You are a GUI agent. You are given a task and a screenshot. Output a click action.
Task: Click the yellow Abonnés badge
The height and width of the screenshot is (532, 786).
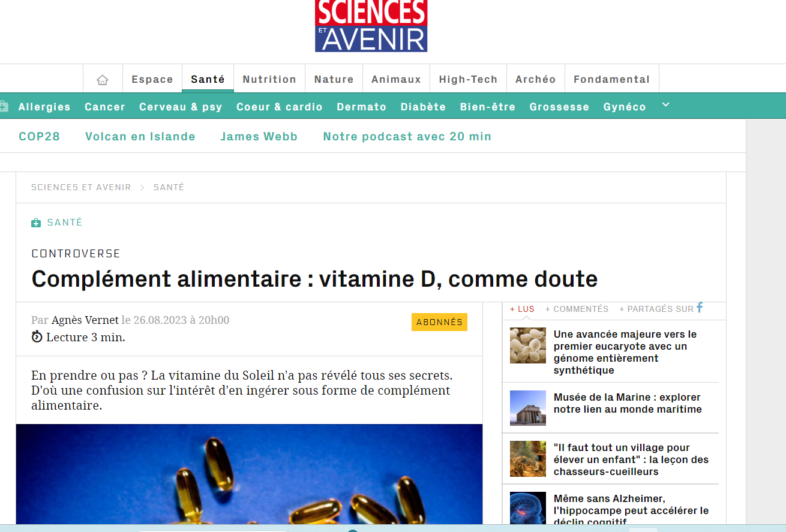point(439,322)
